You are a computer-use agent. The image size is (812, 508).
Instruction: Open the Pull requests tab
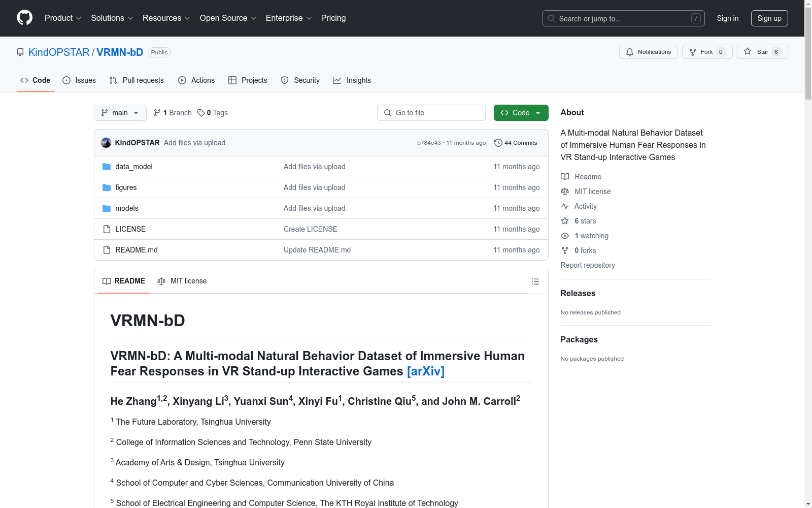click(x=137, y=80)
